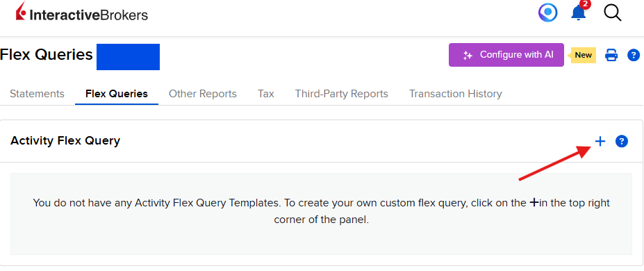The width and height of the screenshot is (644, 271).
Task: Open page help icon beside the printer
Action: (634, 55)
